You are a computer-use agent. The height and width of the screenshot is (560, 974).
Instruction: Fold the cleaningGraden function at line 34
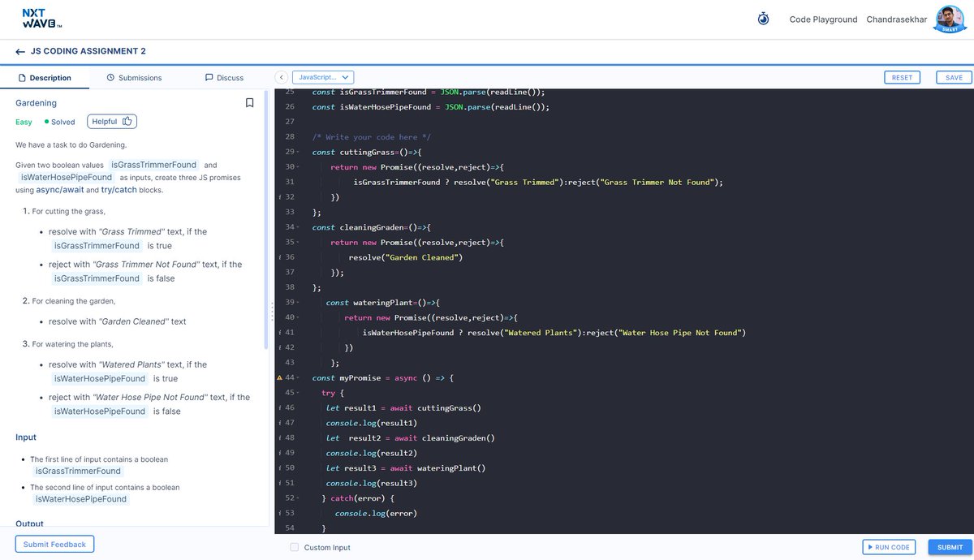(x=300, y=227)
